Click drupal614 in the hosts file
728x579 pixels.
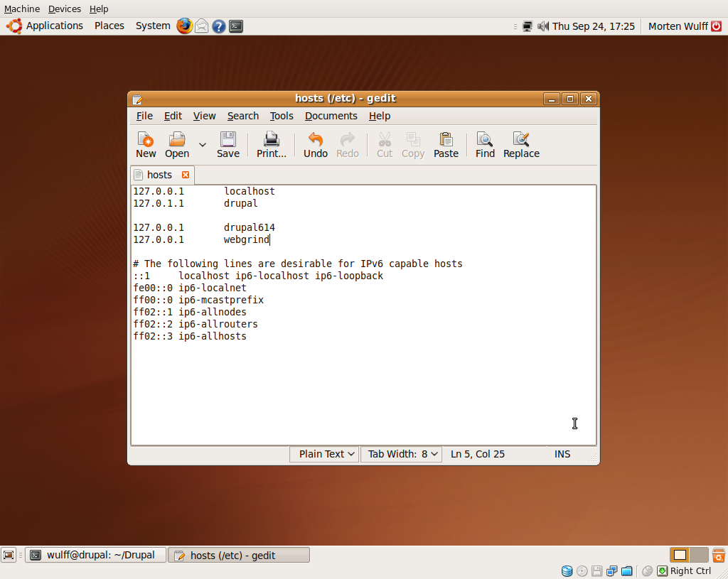point(250,228)
